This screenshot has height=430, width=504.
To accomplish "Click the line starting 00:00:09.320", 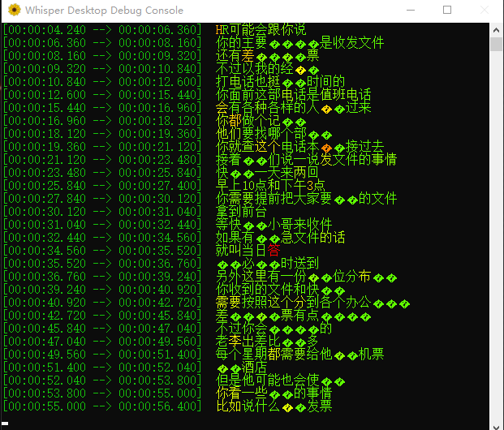I will coord(161,69).
